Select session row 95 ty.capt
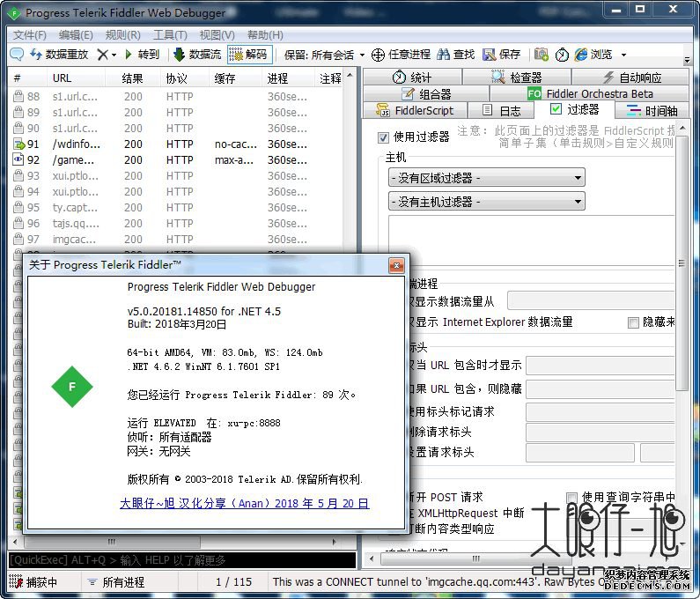Viewport: 700px width, 599px height. tap(176, 208)
